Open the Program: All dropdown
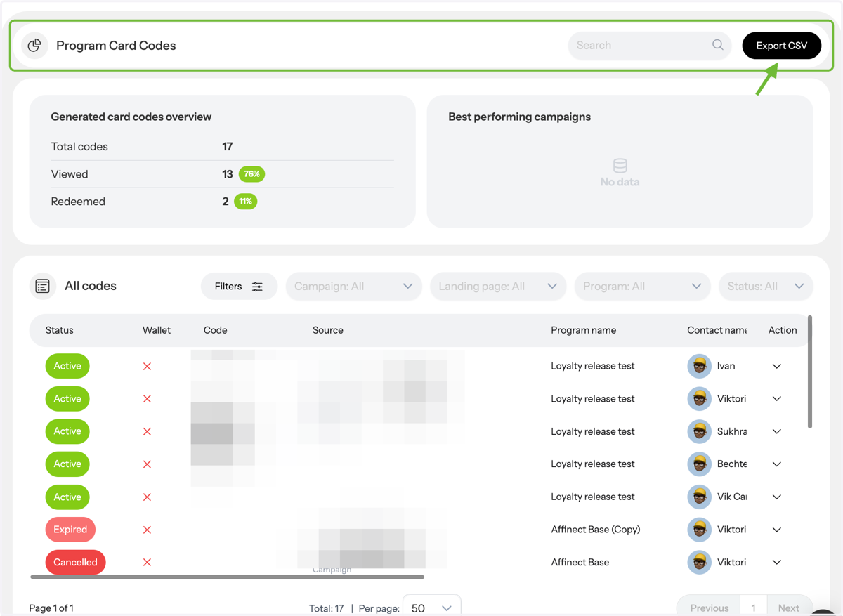This screenshot has height=616, width=843. [x=642, y=287]
